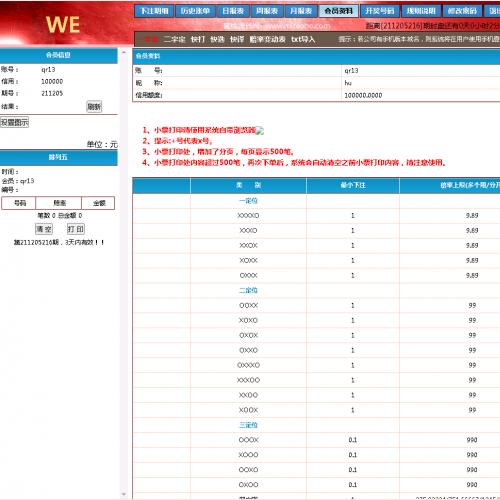Open the 修改密码 tab

point(462,11)
